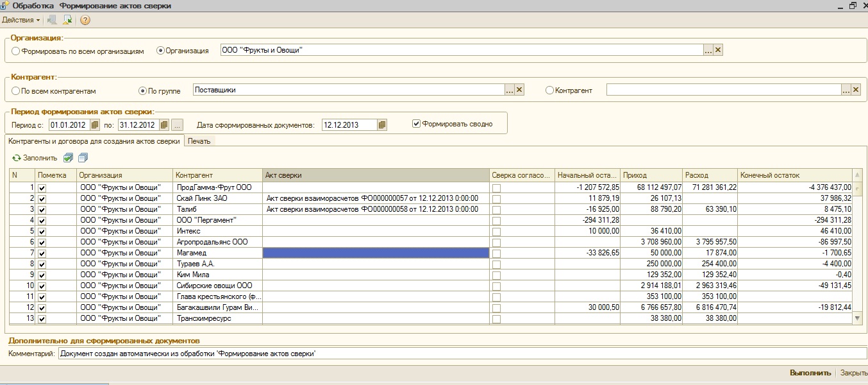Clear the Поставщики group field
868x385 pixels.
pos(519,90)
